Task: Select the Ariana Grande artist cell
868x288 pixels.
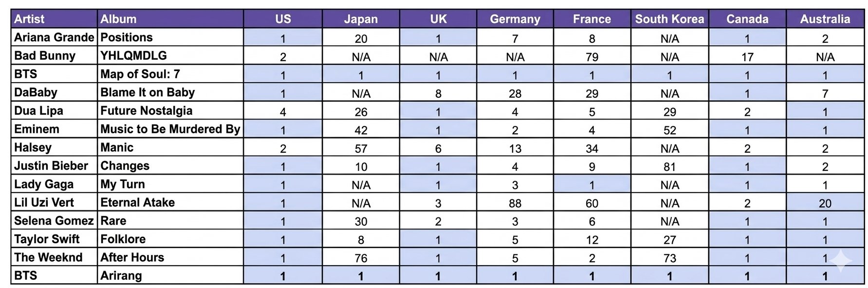Action: pyautogui.click(x=54, y=37)
